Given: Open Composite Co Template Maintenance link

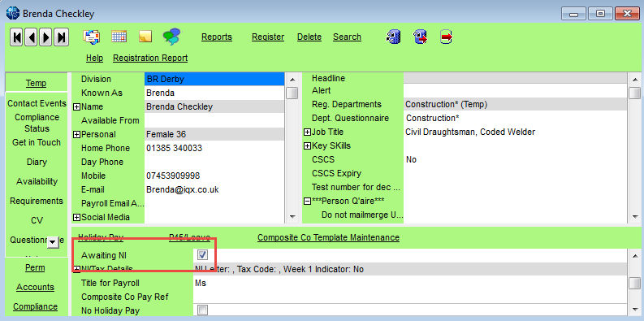Looking at the screenshot, I should (329, 237).
